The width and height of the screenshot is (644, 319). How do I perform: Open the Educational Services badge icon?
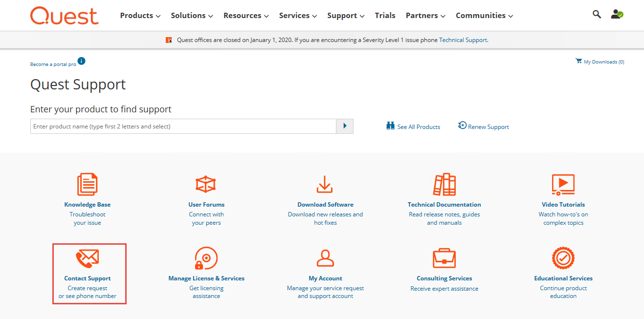[563, 258]
